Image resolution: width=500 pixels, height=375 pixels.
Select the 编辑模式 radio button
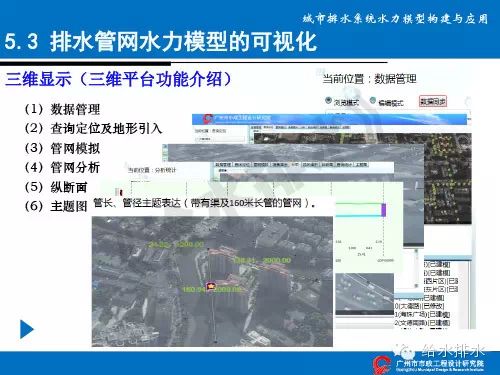[x=373, y=100]
